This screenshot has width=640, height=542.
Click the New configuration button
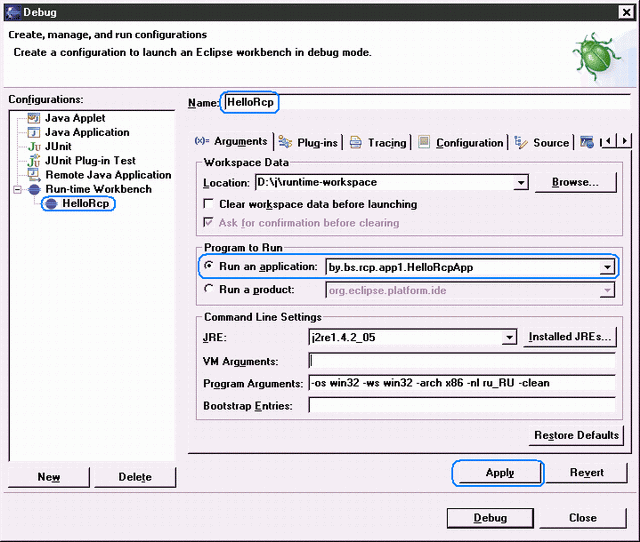(49, 477)
